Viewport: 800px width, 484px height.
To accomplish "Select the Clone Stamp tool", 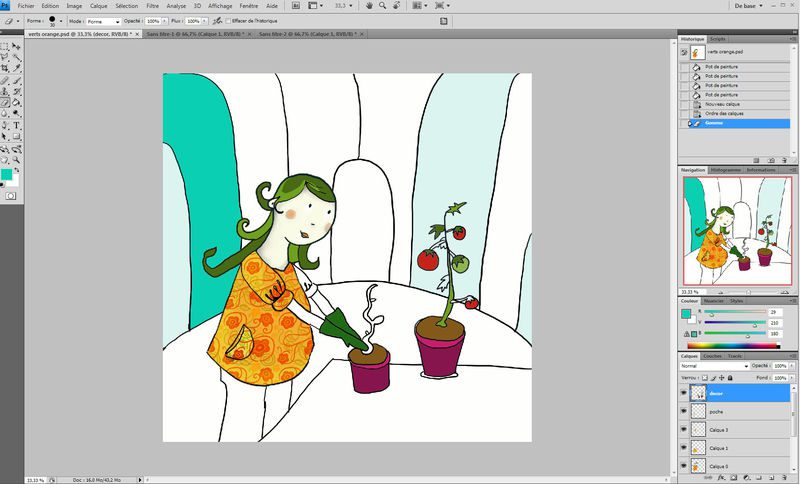I will point(5,92).
